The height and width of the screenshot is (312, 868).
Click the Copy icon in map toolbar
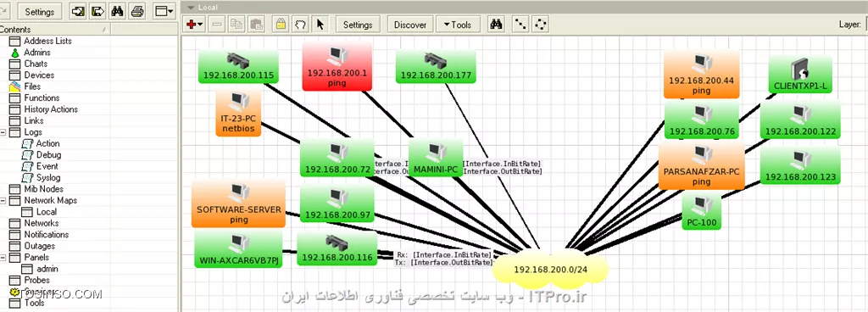236,25
